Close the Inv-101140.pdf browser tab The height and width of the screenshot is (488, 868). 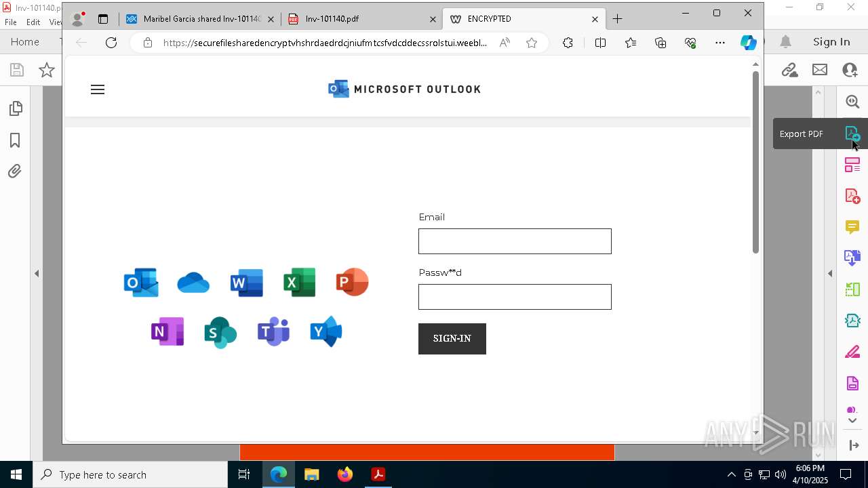(433, 19)
